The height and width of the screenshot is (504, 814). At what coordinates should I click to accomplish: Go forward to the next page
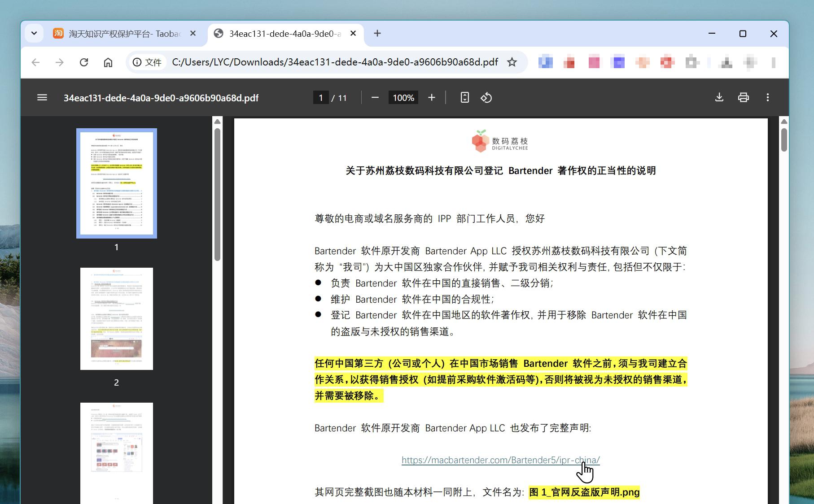[60, 62]
